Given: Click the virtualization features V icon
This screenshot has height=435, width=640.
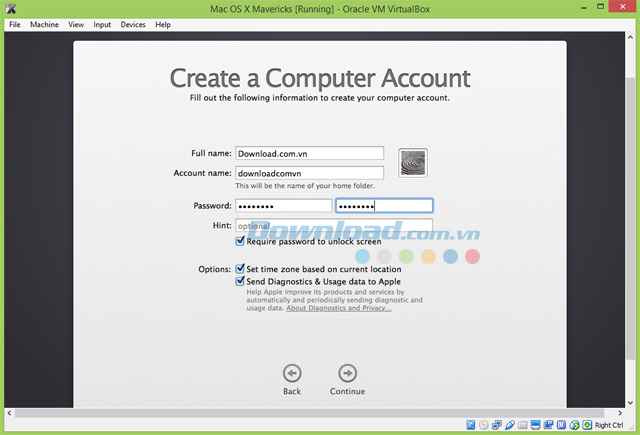Looking at the screenshot, I should click(561, 425).
